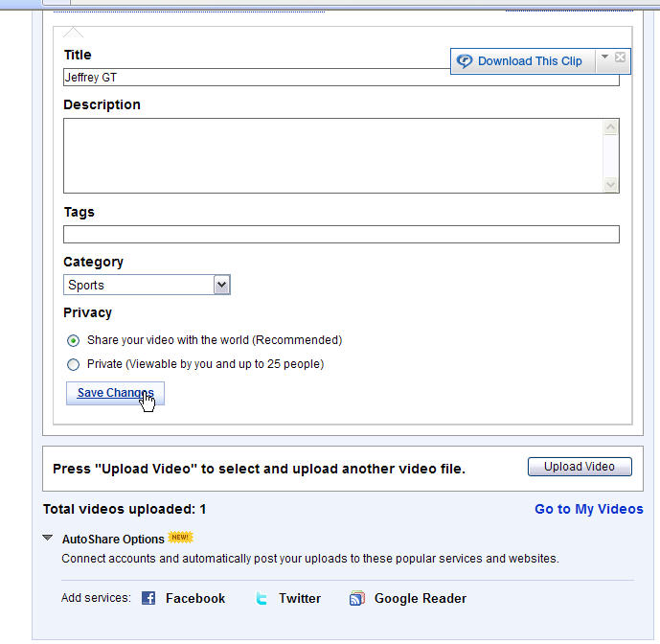
Task: Click the Google Reader service link text
Action: click(x=421, y=598)
